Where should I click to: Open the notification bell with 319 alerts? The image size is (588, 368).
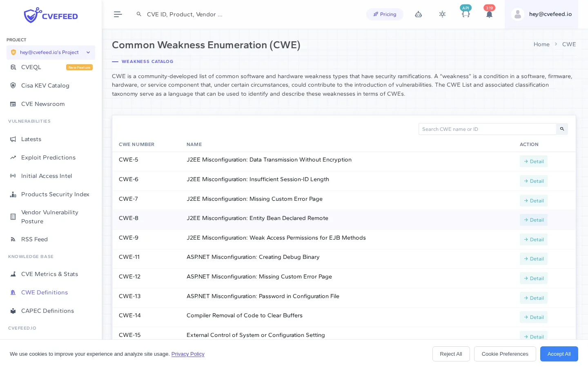(x=489, y=14)
